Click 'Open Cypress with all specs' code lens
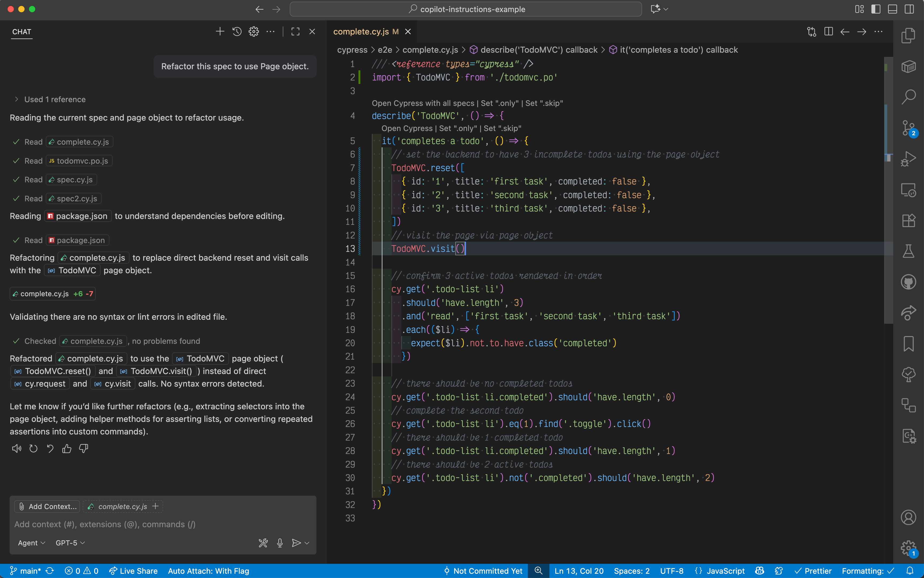The width and height of the screenshot is (924, 578). coord(423,103)
